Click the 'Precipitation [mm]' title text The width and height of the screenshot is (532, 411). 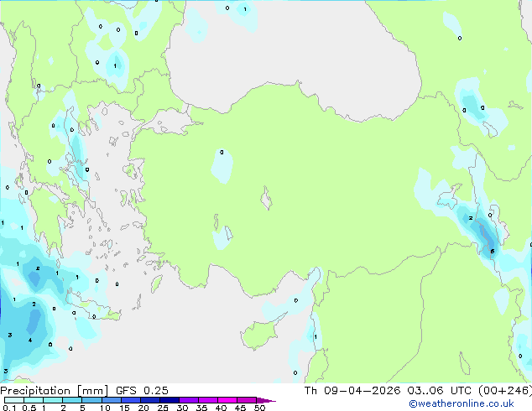(x=55, y=391)
